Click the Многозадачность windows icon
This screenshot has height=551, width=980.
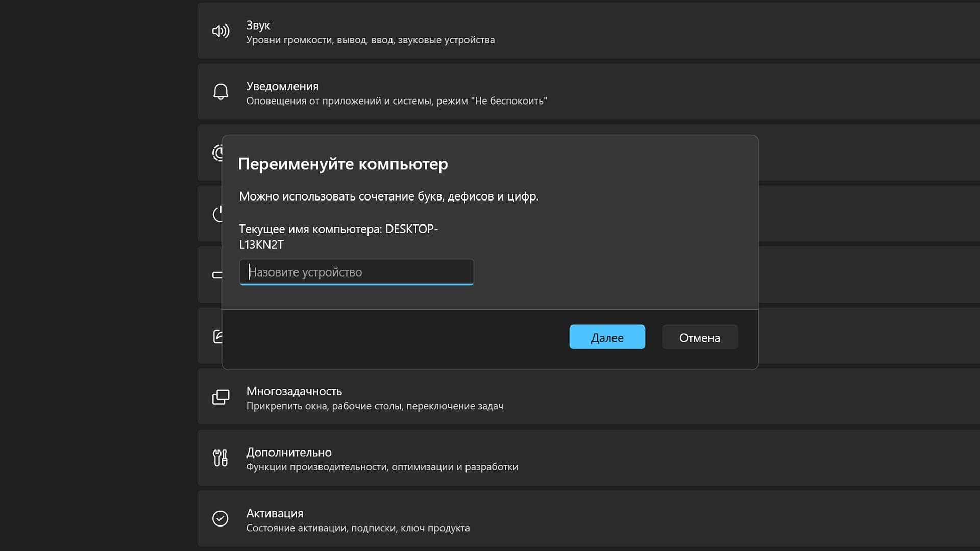click(220, 397)
